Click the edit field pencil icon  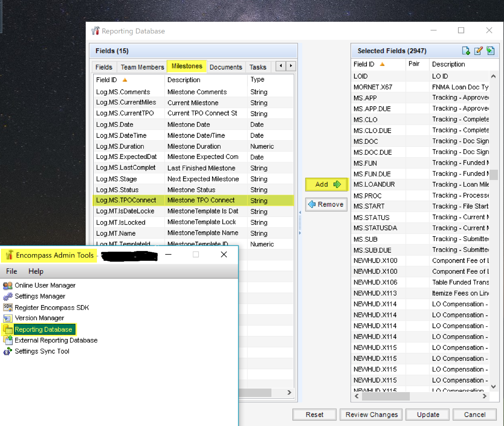pyautogui.click(x=478, y=51)
